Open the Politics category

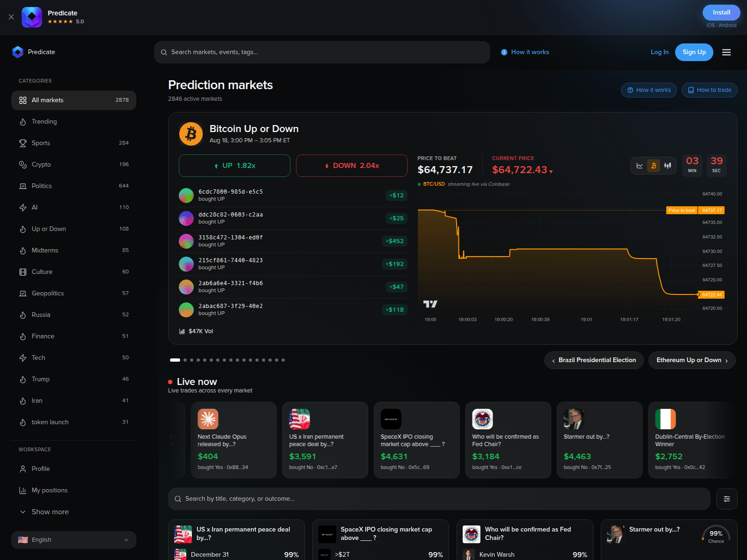pos(74,186)
